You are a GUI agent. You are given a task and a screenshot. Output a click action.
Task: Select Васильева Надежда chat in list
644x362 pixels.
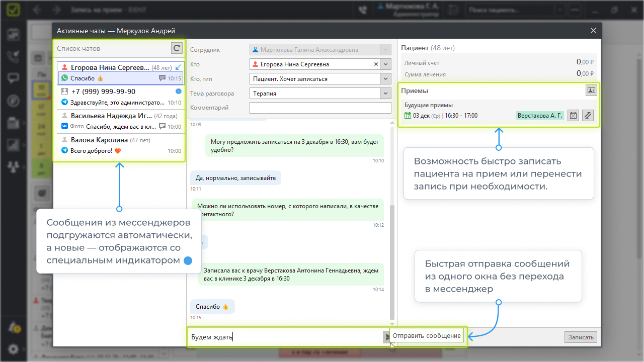pos(120,121)
